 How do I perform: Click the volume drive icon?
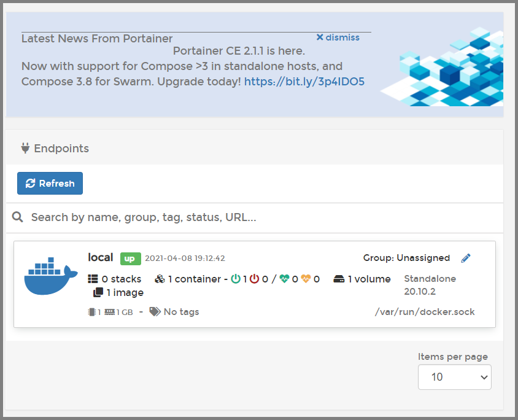click(339, 279)
